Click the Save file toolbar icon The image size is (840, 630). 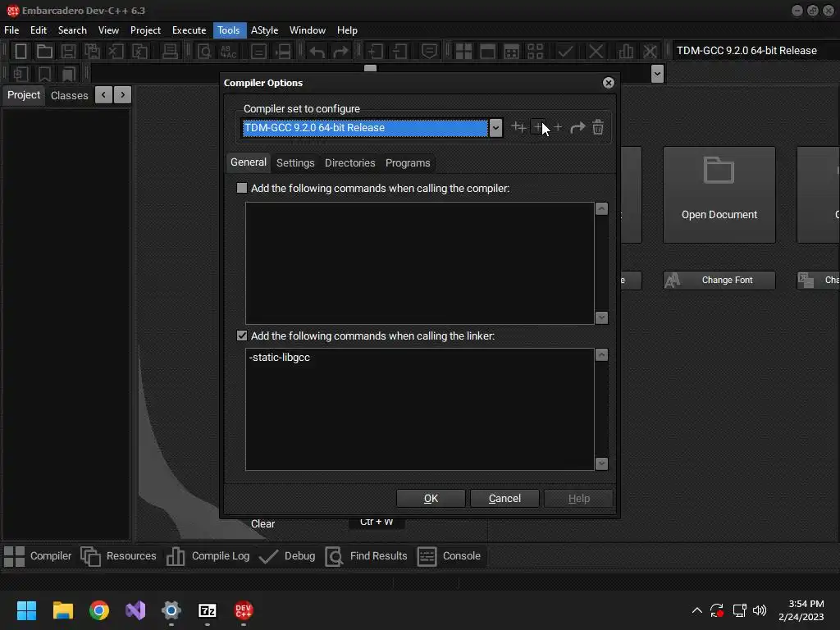68,52
